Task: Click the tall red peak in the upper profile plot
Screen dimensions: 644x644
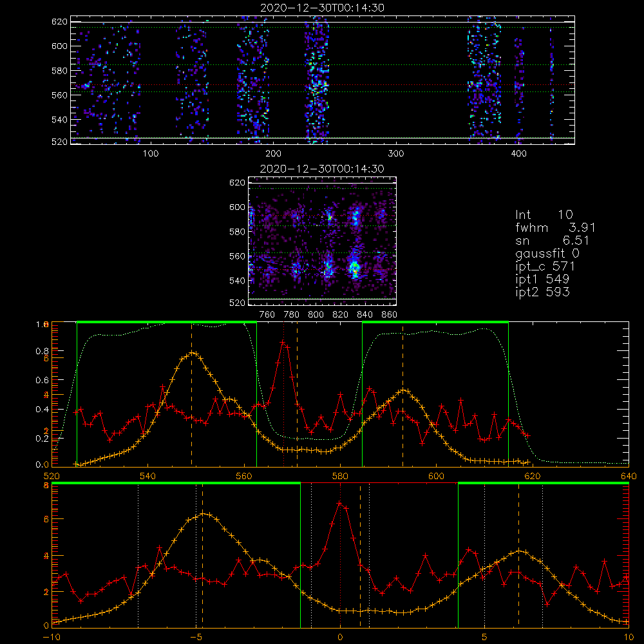Action: 283,342
